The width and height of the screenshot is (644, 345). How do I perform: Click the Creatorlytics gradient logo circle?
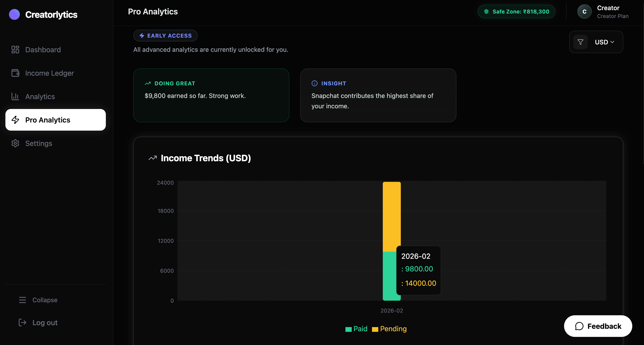(x=14, y=14)
